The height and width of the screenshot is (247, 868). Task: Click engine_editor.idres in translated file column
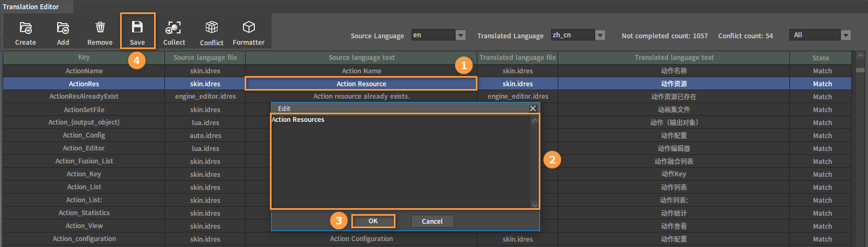tap(518, 97)
